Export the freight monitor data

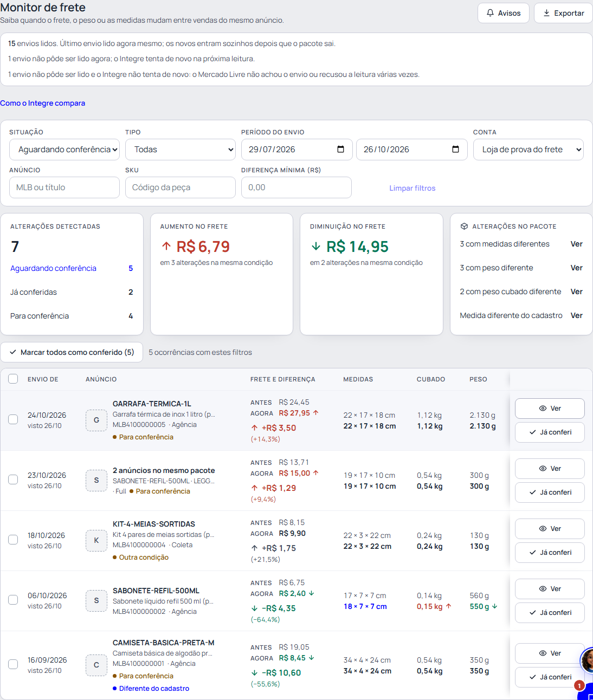coord(563,13)
